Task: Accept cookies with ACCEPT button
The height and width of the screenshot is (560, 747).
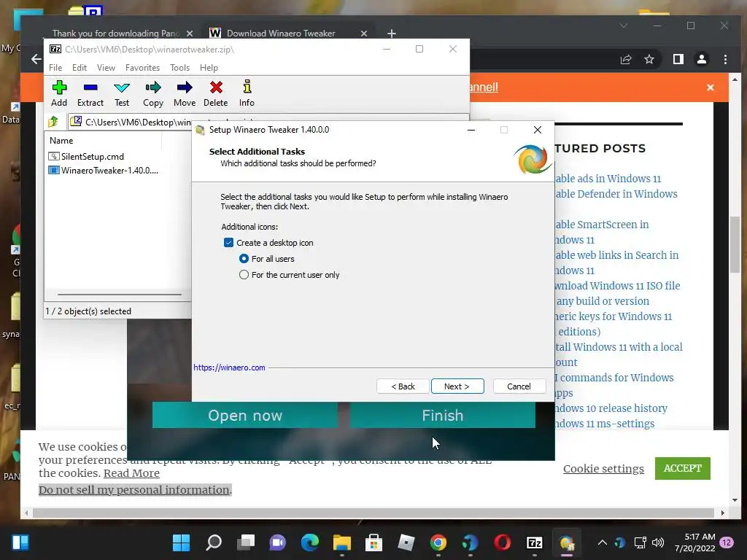Action: (x=682, y=469)
